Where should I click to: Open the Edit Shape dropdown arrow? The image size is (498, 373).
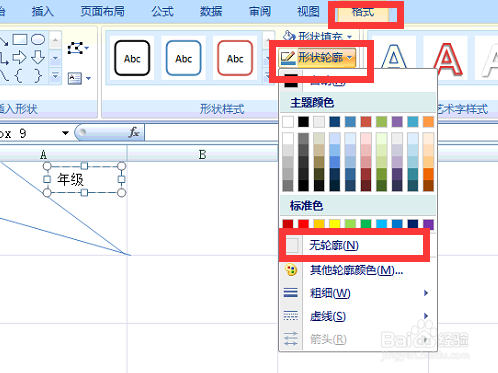coord(87,48)
